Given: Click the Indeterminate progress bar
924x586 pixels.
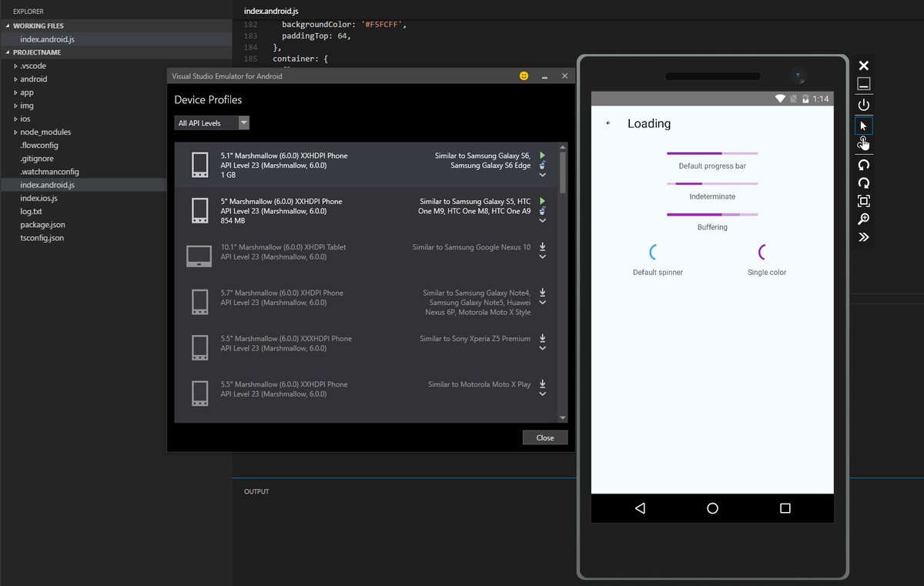Looking at the screenshot, I should click(712, 184).
